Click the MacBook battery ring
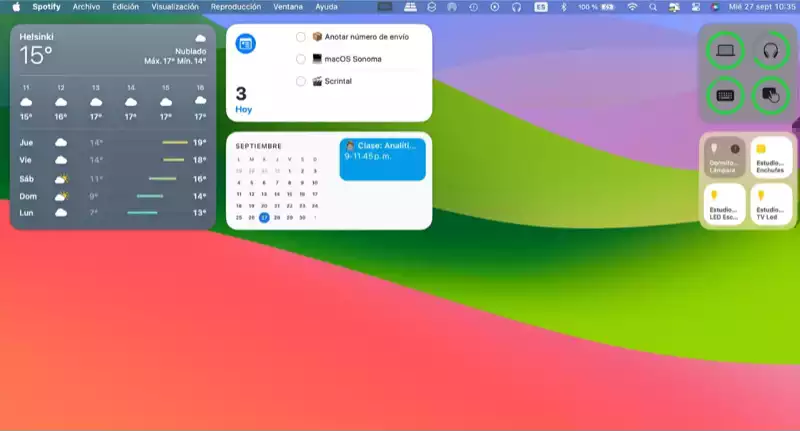 [725, 50]
